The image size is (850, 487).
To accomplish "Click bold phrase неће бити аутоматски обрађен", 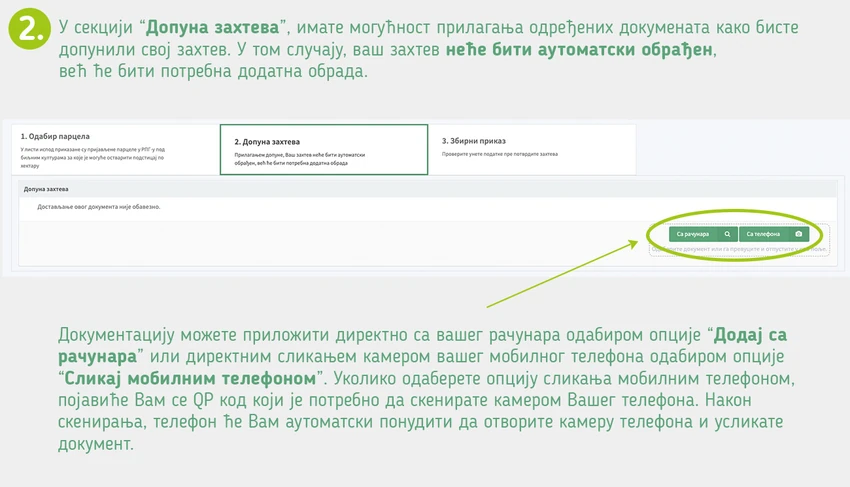I will (x=579, y=49).
